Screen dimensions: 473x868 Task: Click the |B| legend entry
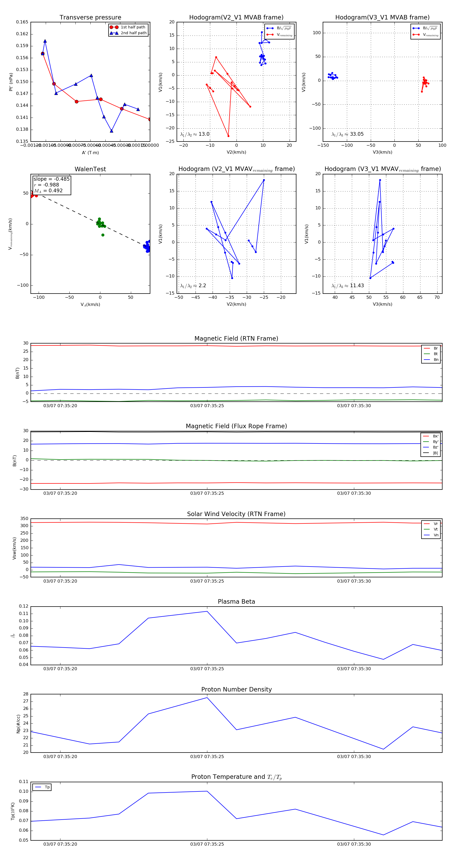pyautogui.click(x=431, y=453)
